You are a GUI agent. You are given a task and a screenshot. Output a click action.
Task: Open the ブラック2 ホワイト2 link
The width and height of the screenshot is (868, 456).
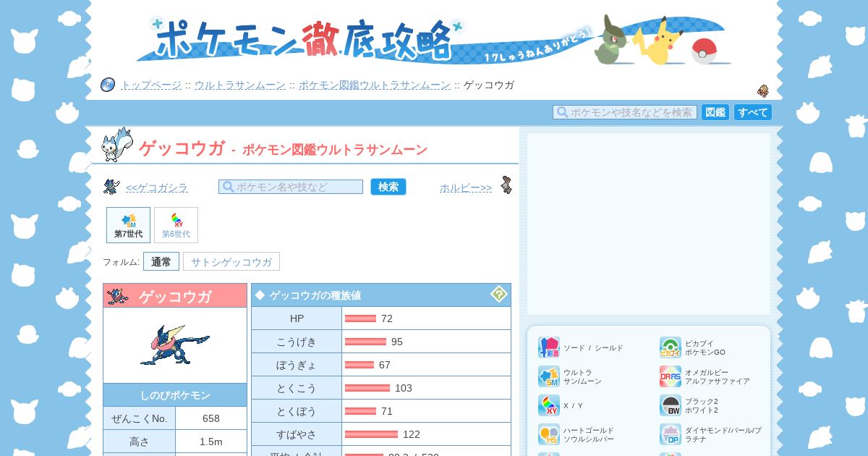pyautogui.click(x=702, y=405)
